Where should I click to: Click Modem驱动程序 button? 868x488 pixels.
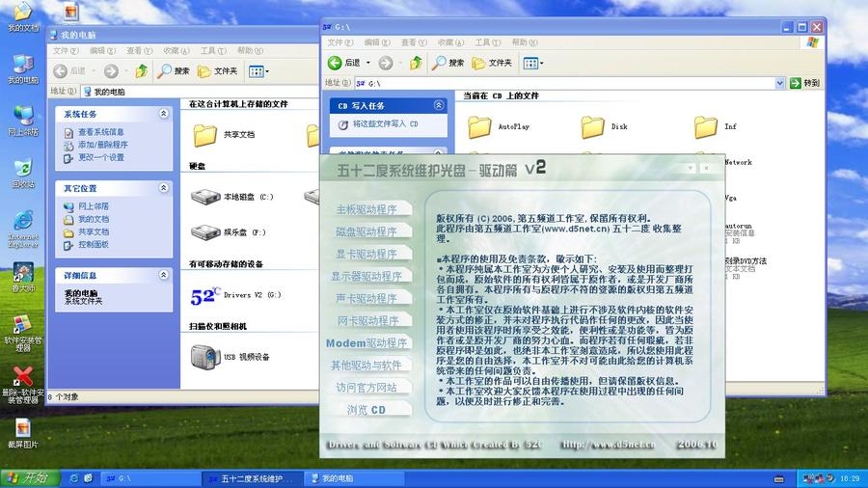[x=367, y=343]
